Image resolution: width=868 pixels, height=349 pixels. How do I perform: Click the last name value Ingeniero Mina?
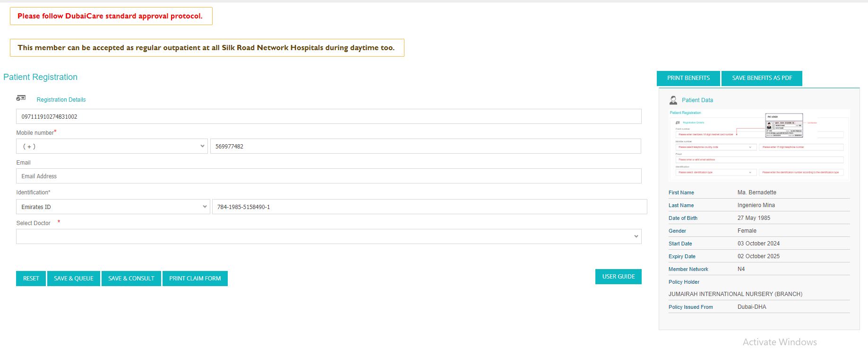756,205
